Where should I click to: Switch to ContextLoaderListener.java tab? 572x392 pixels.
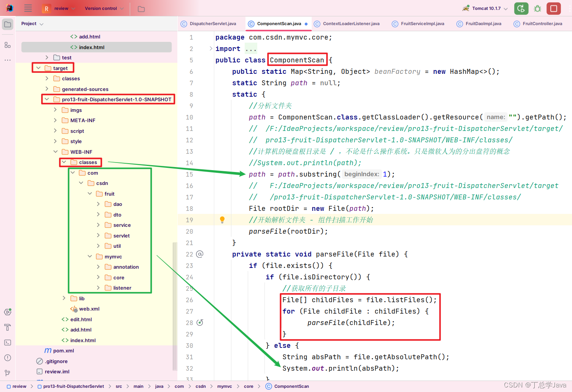347,24
